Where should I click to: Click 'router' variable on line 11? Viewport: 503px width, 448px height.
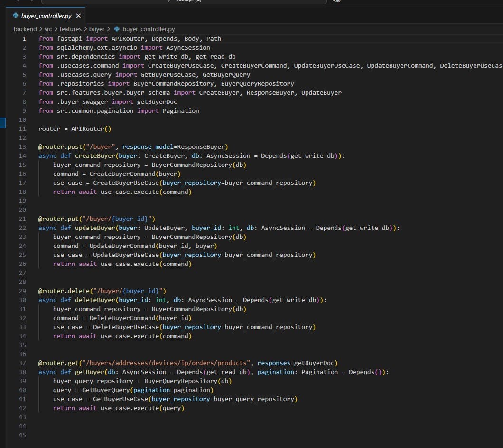(x=49, y=129)
